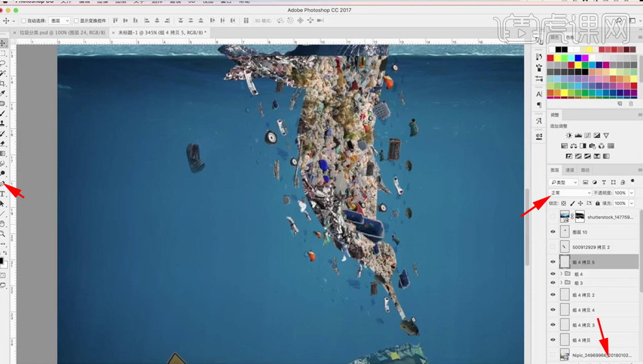Switch to the 未标题-1 document tab

point(162,32)
